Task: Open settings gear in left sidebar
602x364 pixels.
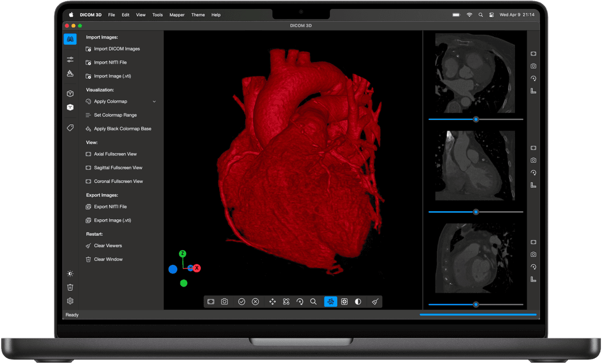Action: pos(70,301)
